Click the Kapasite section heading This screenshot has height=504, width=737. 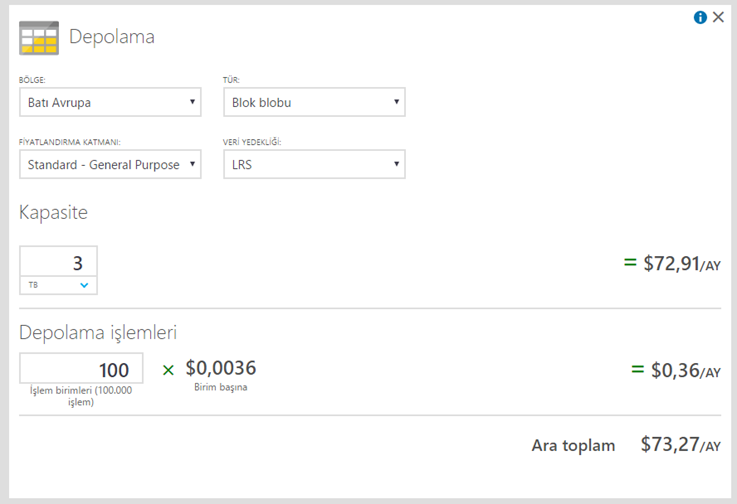(x=53, y=213)
